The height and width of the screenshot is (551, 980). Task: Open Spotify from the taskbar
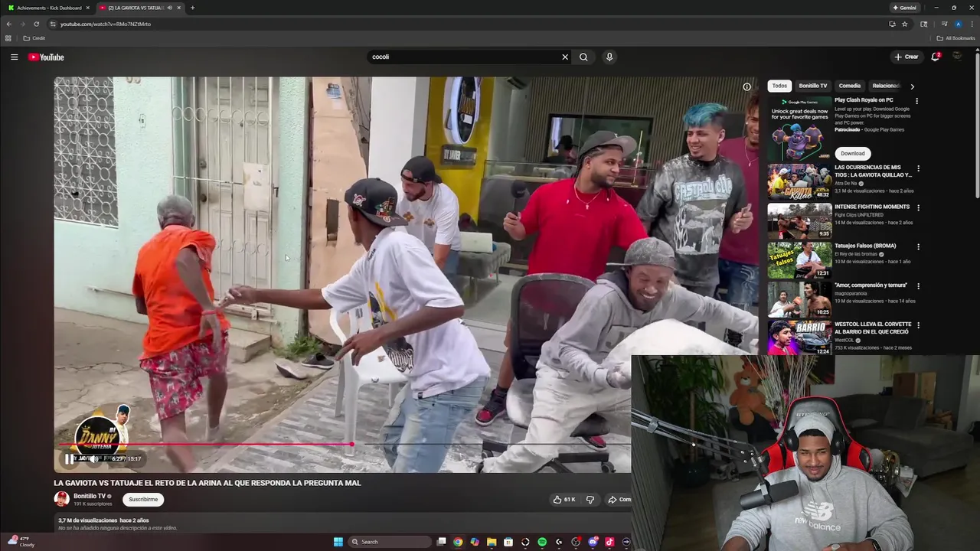click(x=542, y=542)
